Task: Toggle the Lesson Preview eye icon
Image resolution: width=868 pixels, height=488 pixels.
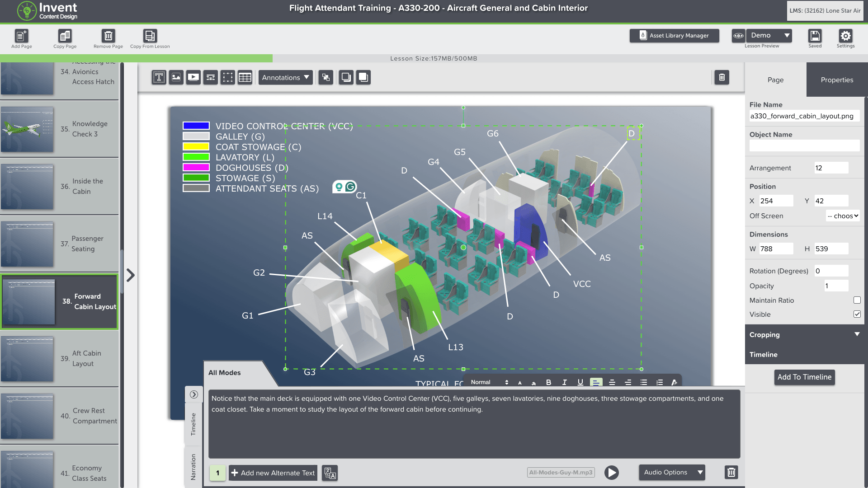Action: [738, 35]
